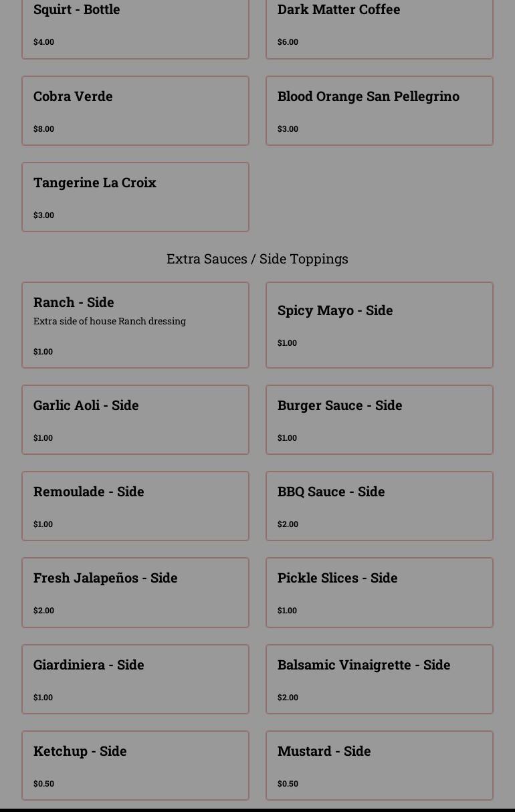Add Tangerine La Croix item
This screenshot has width=515, height=812.
point(135,197)
